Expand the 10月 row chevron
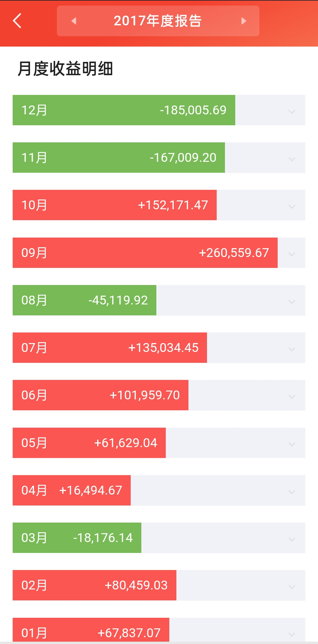The width and height of the screenshot is (318, 644). click(291, 206)
